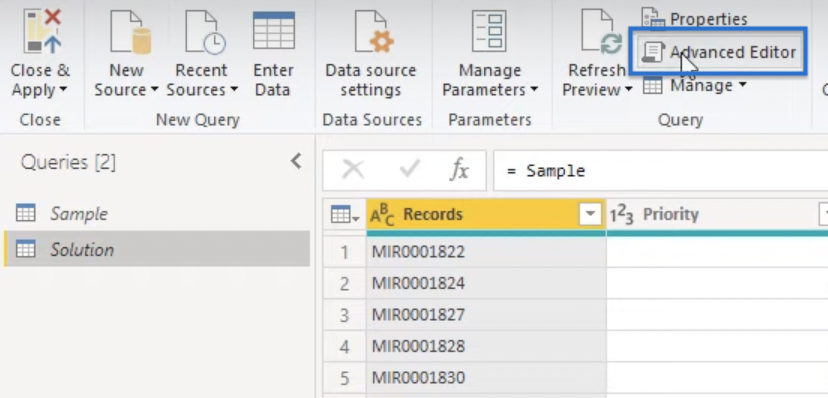This screenshot has width=828, height=398.
Task: Select cell MIR0001830
Action: (x=486, y=378)
